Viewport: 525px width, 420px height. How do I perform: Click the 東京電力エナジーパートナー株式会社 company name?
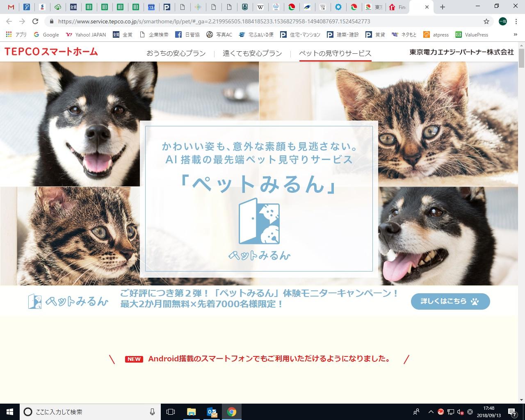[x=461, y=52]
